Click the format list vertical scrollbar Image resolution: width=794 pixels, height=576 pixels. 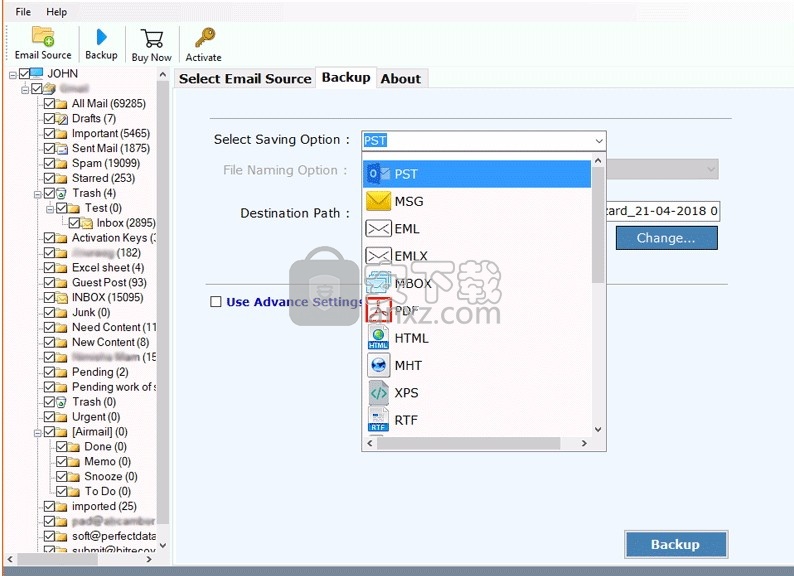(598, 300)
